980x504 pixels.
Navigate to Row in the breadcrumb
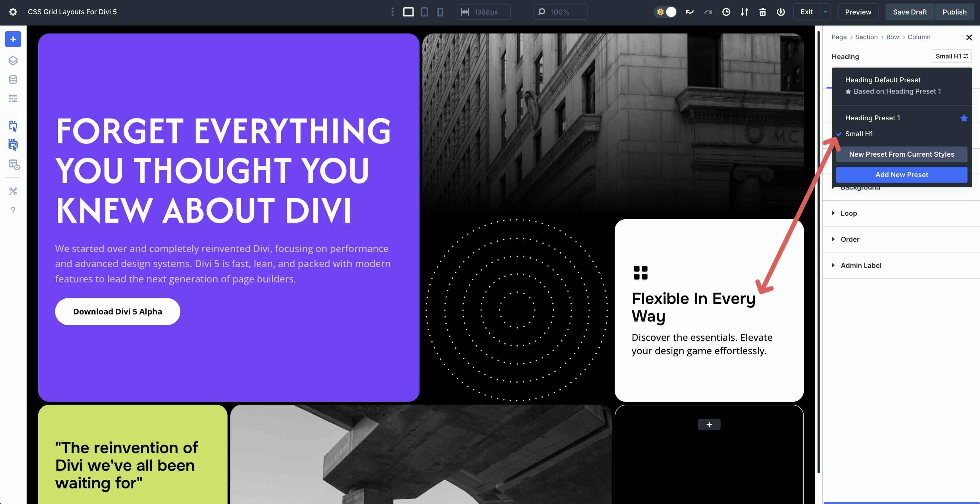point(893,37)
